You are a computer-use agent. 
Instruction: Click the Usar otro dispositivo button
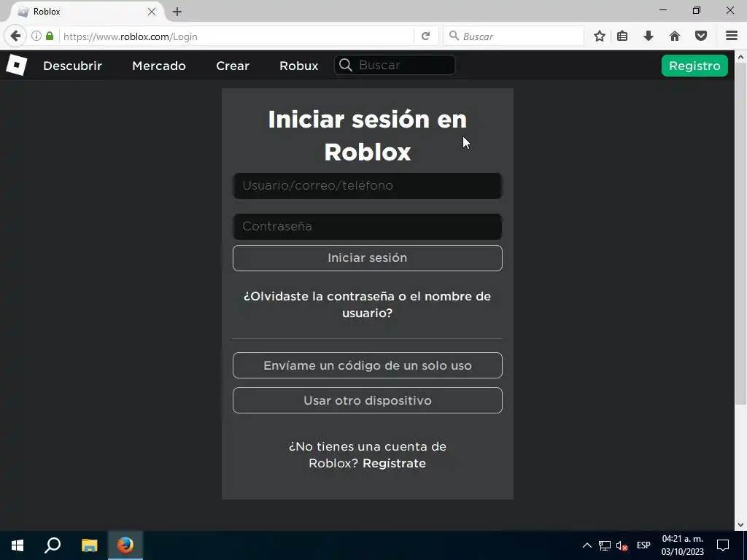[x=368, y=400]
